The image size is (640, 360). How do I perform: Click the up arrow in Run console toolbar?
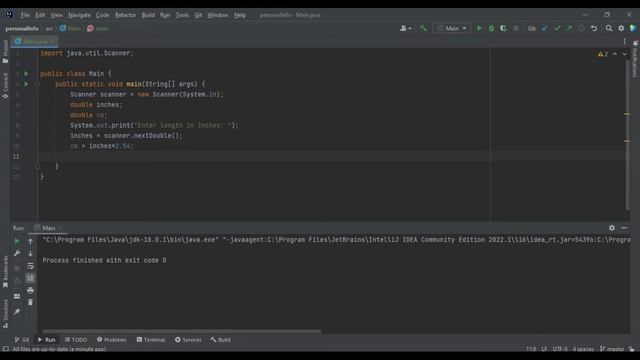click(x=30, y=241)
